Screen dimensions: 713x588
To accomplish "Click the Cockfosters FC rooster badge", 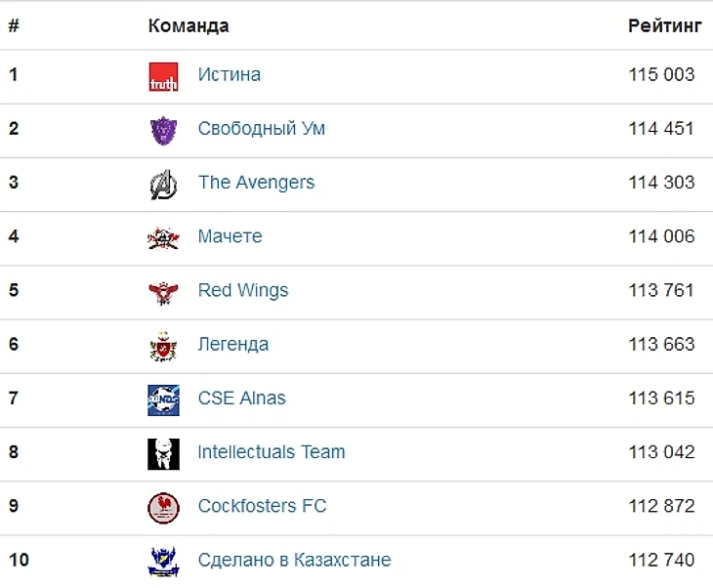I will click(163, 507).
